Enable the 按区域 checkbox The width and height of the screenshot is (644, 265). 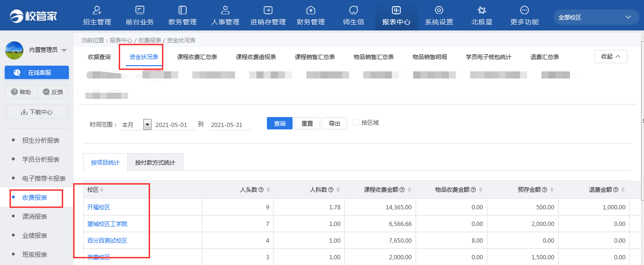(356, 123)
